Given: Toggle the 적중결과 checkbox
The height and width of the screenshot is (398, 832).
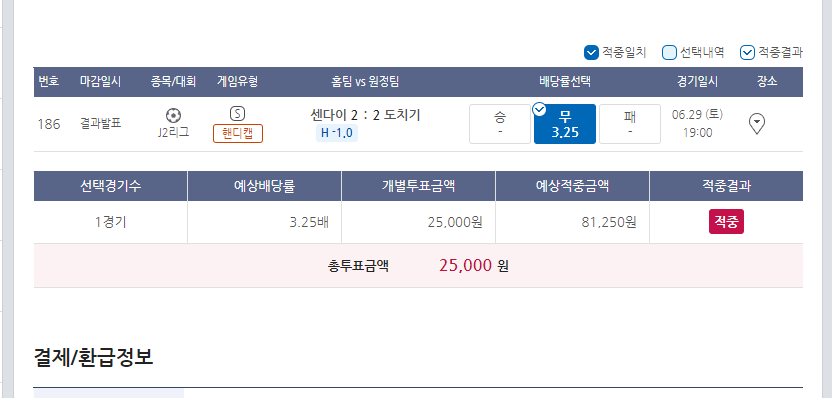Looking at the screenshot, I should pyautogui.click(x=747, y=52).
